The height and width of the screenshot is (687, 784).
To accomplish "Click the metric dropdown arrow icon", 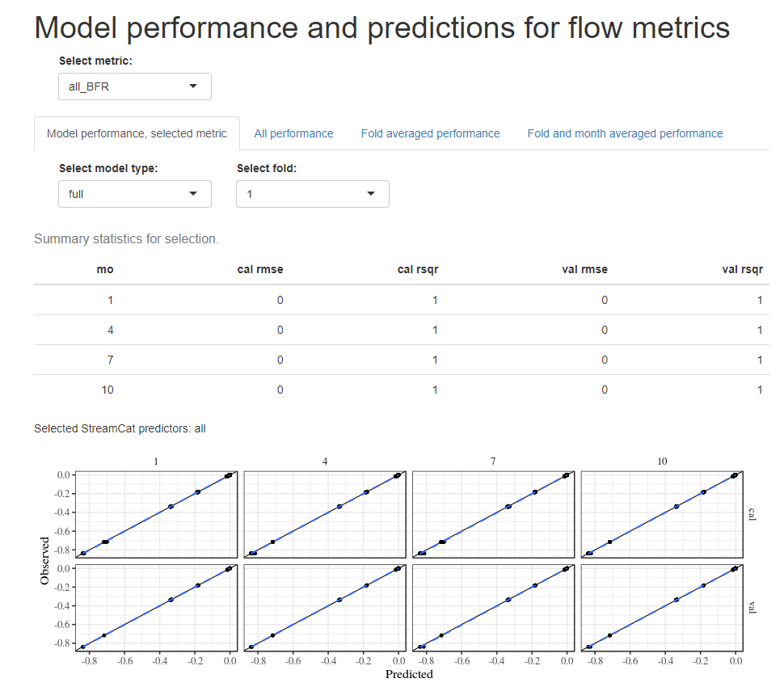I will pos(194,86).
